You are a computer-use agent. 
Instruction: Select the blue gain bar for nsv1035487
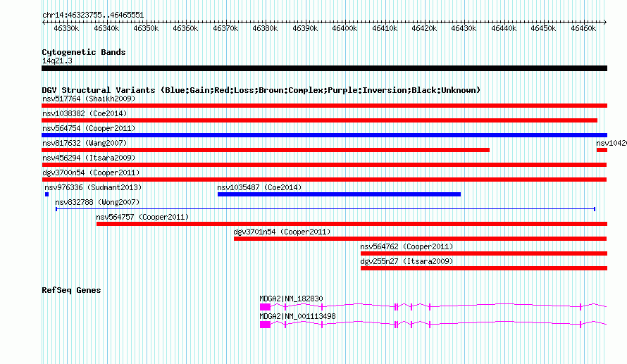click(339, 194)
